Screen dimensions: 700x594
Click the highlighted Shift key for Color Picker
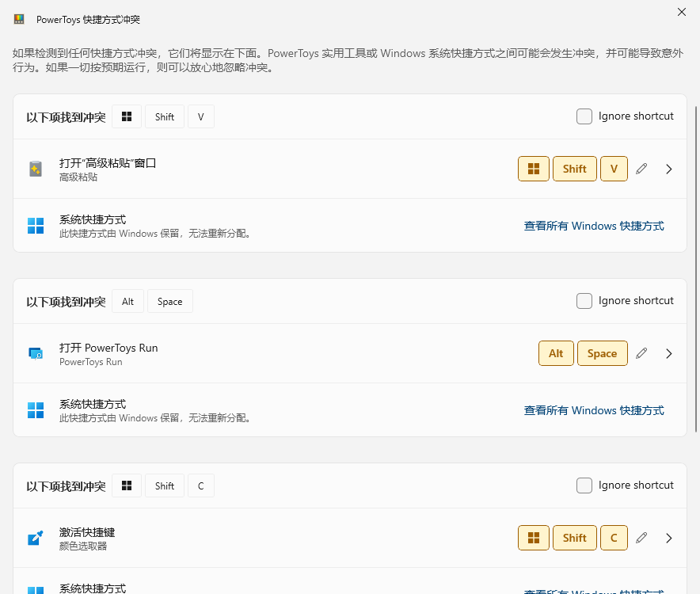[x=575, y=538]
